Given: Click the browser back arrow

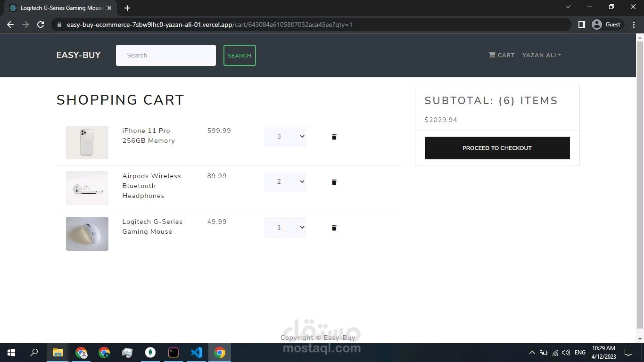Looking at the screenshot, I should pyautogui.click(x=10, y=25).
